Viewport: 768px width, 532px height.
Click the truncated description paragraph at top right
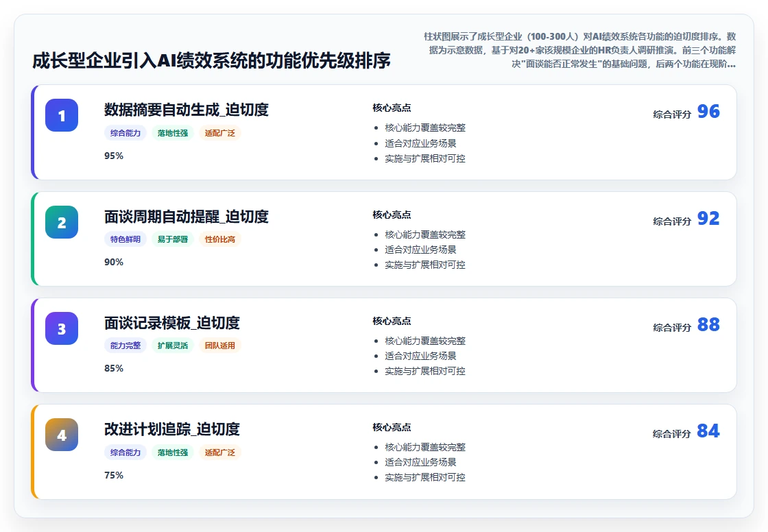[579, 50]
